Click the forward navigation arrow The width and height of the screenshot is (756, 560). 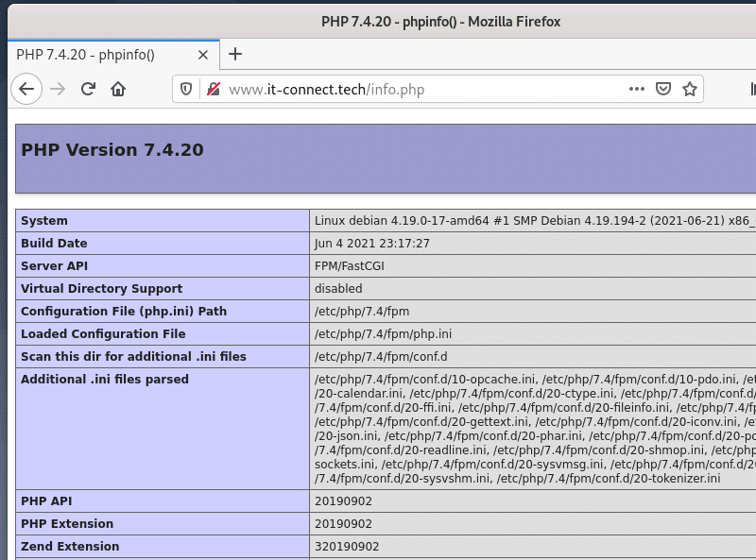click(58, 89)
